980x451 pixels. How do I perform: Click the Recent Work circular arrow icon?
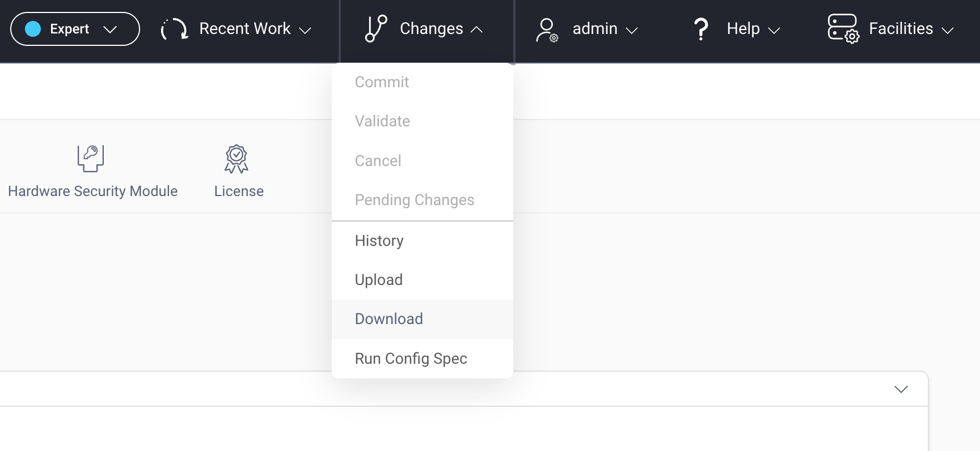174,29
